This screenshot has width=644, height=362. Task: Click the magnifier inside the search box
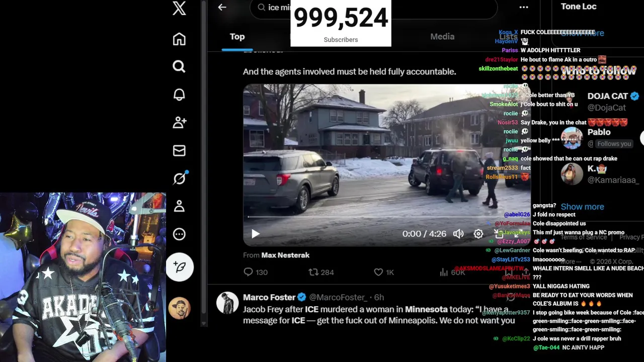pyautogui.click(x=262, y=7)
